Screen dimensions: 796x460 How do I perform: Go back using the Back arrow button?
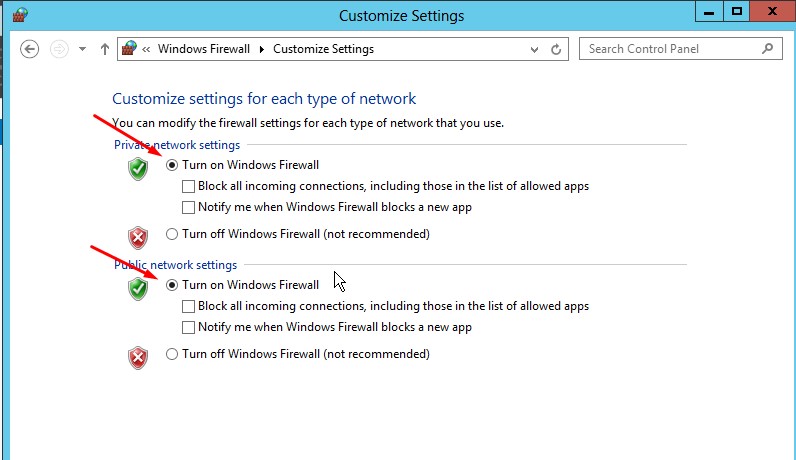pyautogui.click(x=30, y=49)
